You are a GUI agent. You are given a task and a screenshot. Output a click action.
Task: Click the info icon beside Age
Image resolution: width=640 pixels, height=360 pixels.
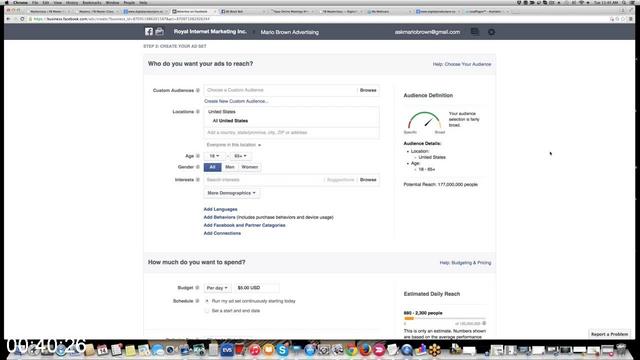pos(198,156)
